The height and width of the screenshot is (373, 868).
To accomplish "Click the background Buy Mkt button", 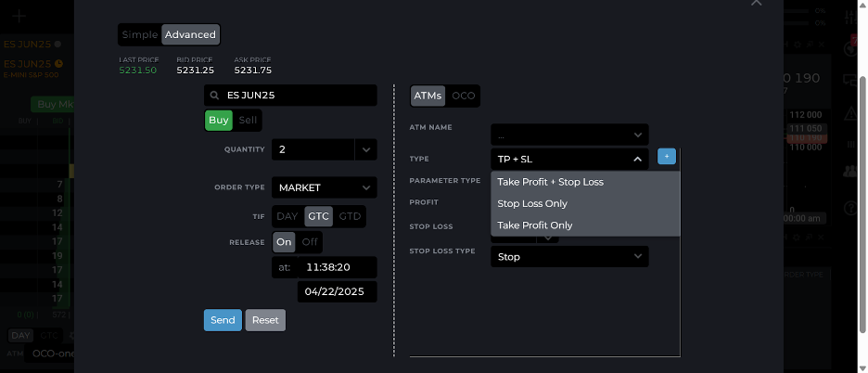I will [53, 104].
